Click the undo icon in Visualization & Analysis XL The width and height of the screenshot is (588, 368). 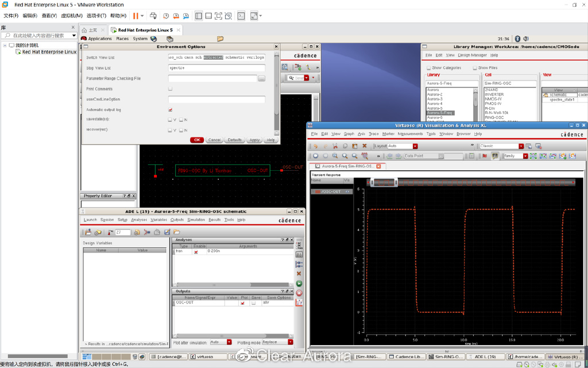pyautogui.click(x=315, y=146)
